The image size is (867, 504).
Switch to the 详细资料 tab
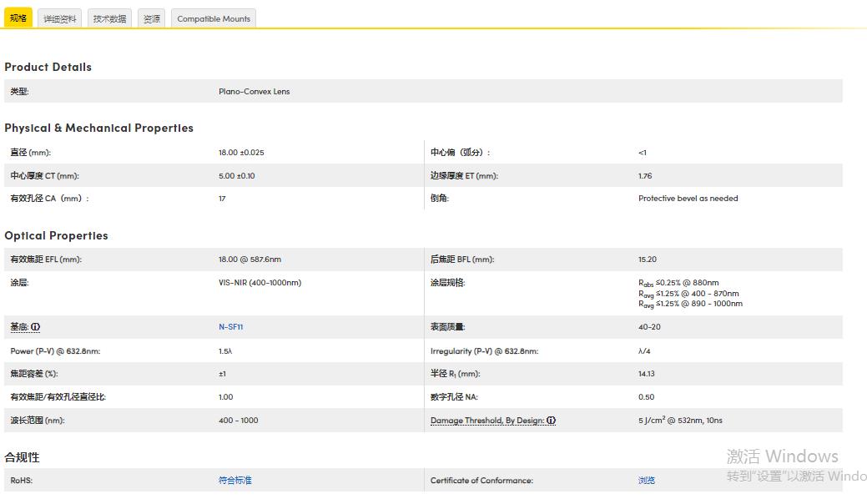pos(60,18)
